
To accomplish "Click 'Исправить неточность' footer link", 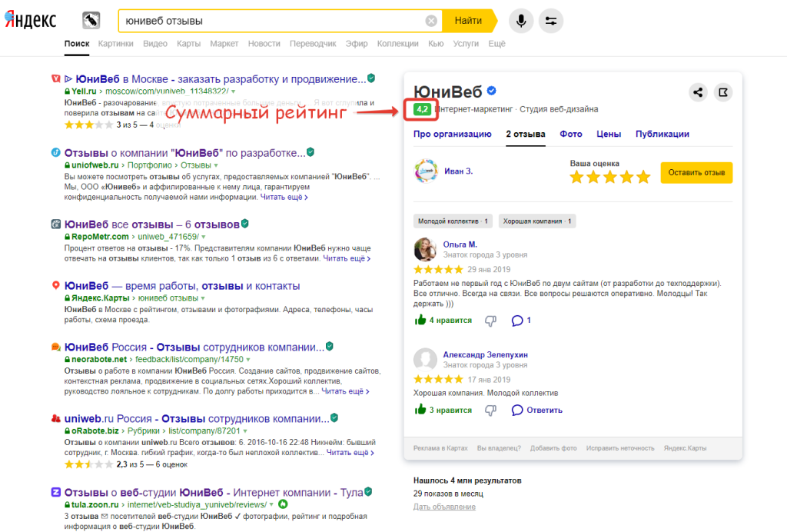I will [x=620, y=448].
